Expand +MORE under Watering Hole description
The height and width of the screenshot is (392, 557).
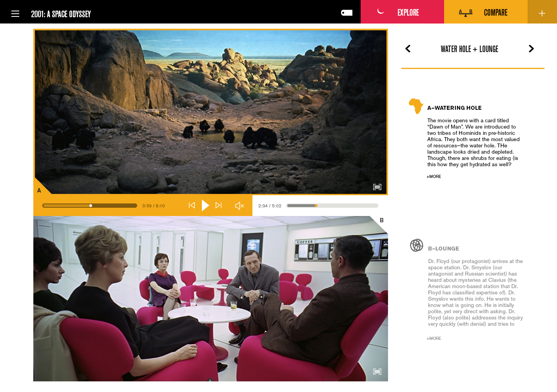coord(434,176)
